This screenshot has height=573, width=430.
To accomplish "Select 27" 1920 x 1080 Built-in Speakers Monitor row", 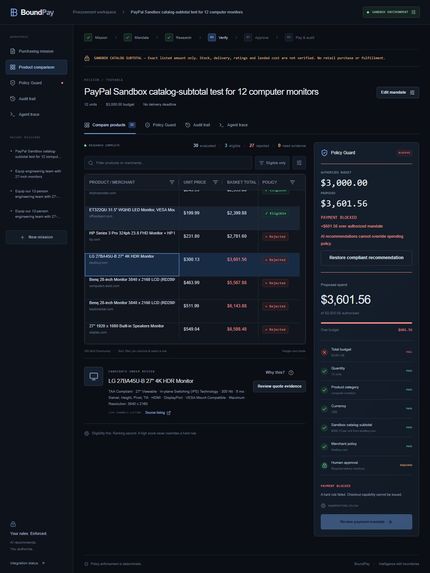I will pos(192,332).
